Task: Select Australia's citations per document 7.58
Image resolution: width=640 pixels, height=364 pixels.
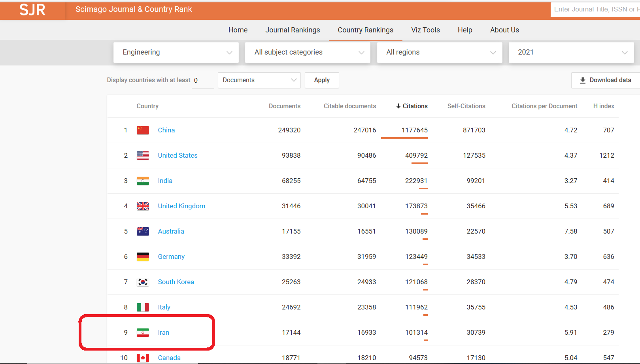Action: click(571, 231)
